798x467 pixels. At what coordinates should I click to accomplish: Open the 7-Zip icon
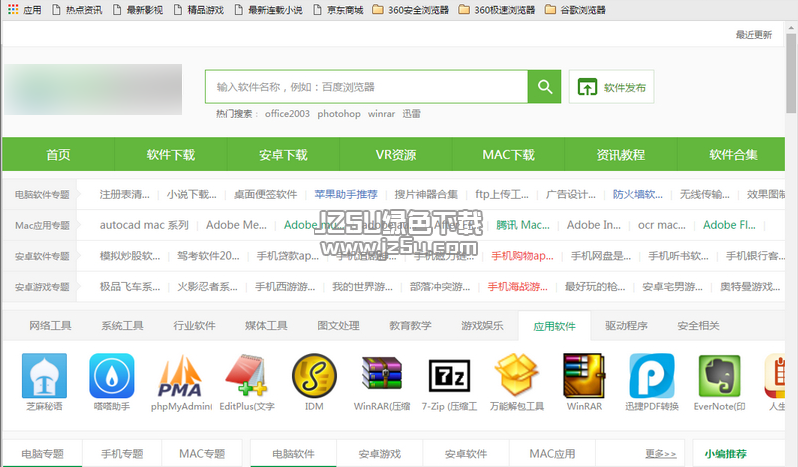tap(449, 376)
